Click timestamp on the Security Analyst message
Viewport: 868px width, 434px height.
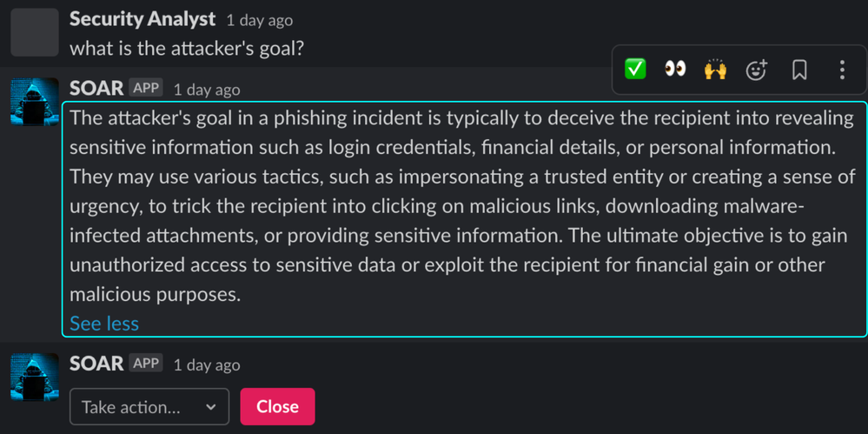click(259, 20)
